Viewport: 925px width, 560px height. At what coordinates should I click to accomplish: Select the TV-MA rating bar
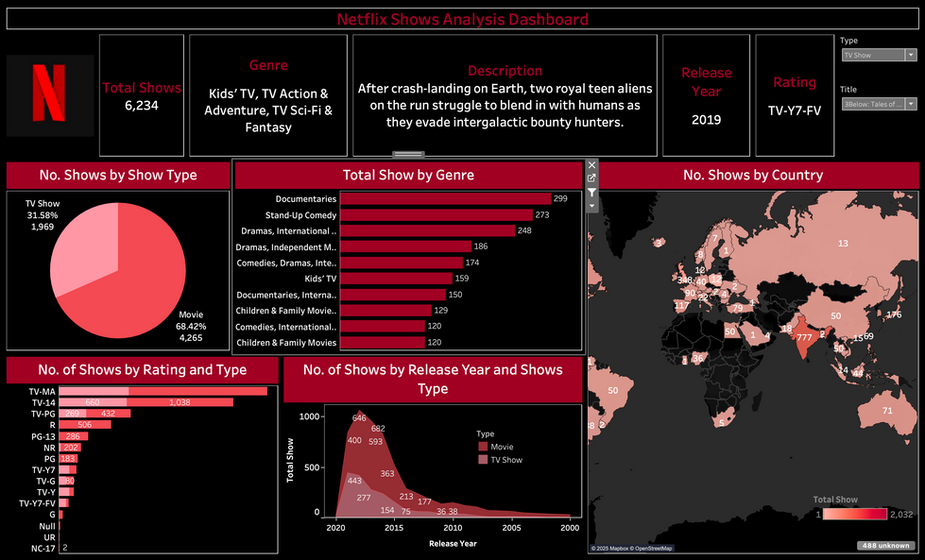click(163, 391)
